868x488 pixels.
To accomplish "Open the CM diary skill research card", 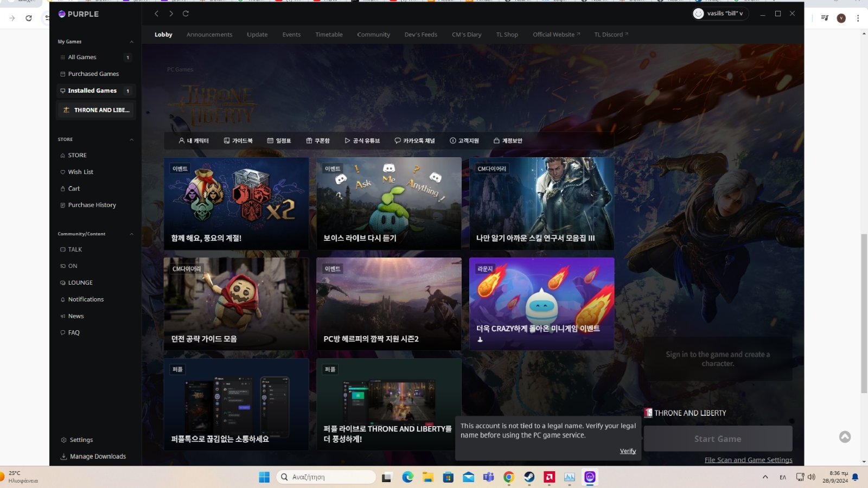I will (541, 204).
